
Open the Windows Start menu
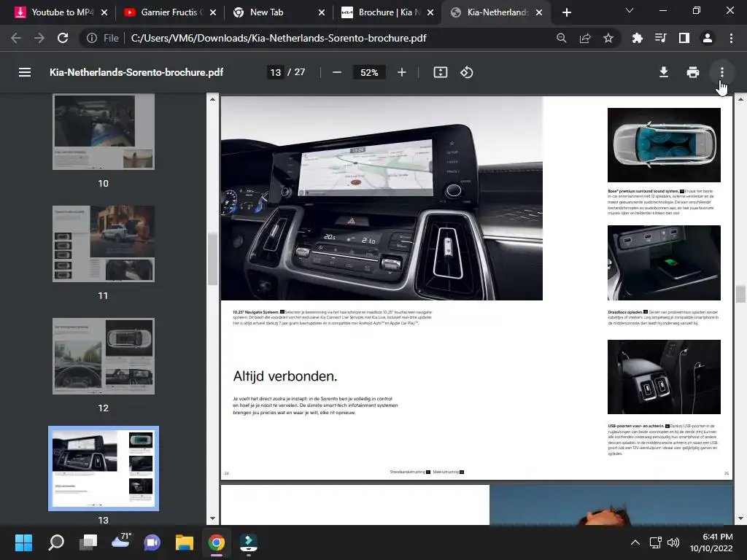[x=23, y=542]
